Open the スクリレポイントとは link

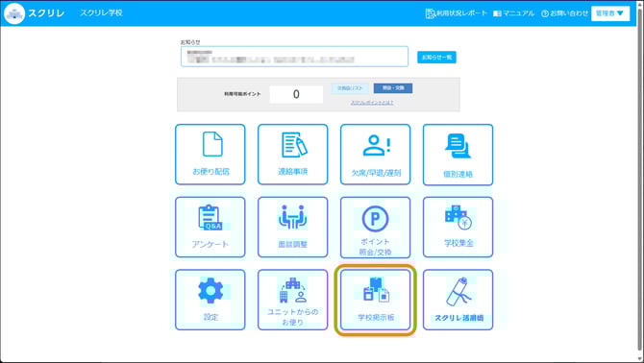point(372,103)
